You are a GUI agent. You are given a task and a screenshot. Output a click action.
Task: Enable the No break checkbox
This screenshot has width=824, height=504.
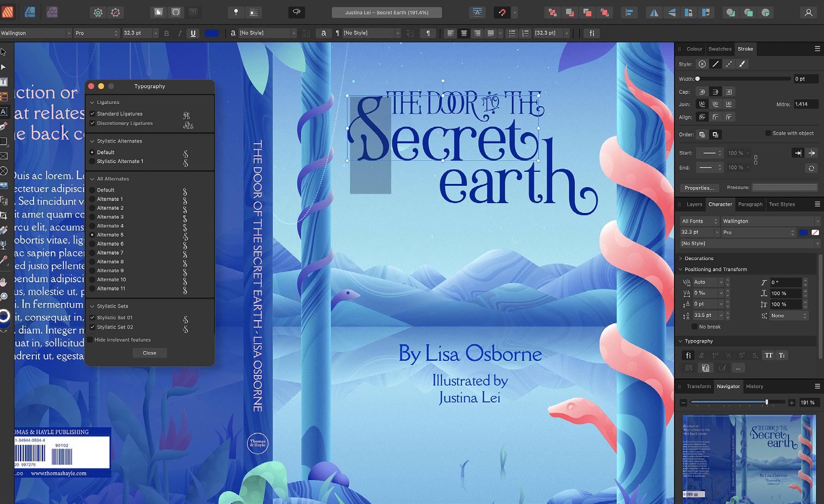[x=695, y=327]
